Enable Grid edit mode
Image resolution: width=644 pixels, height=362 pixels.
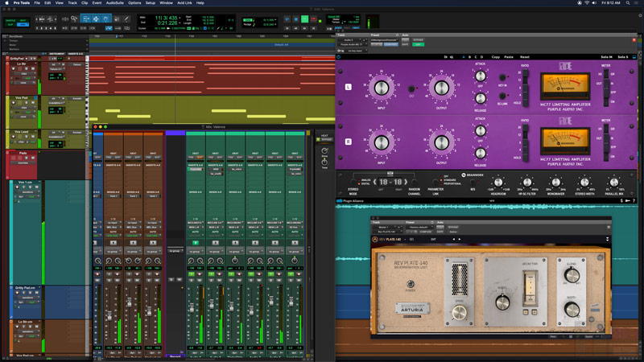[x=23, y=25]
